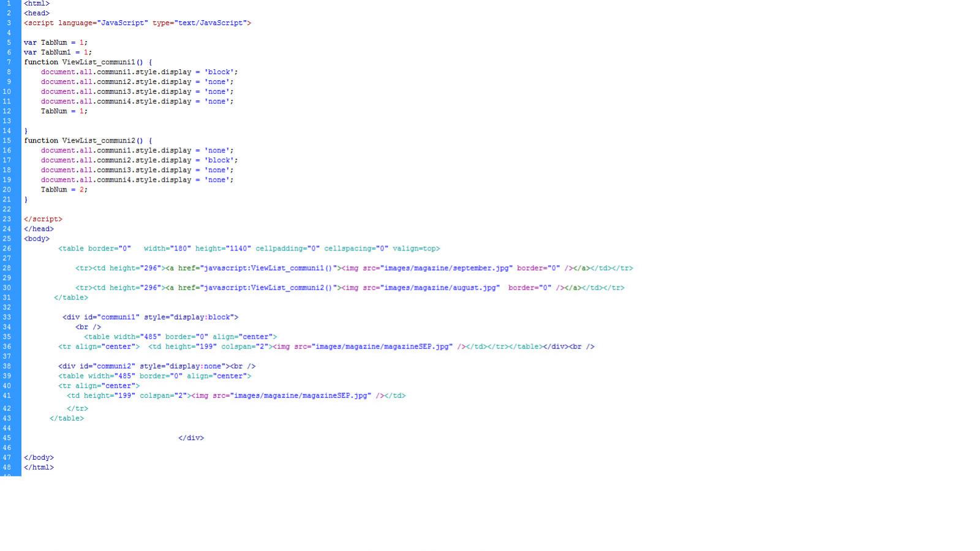Click the 'TabNum = 2;' assignment
980x551 pixels.
(x=64, y=190)
